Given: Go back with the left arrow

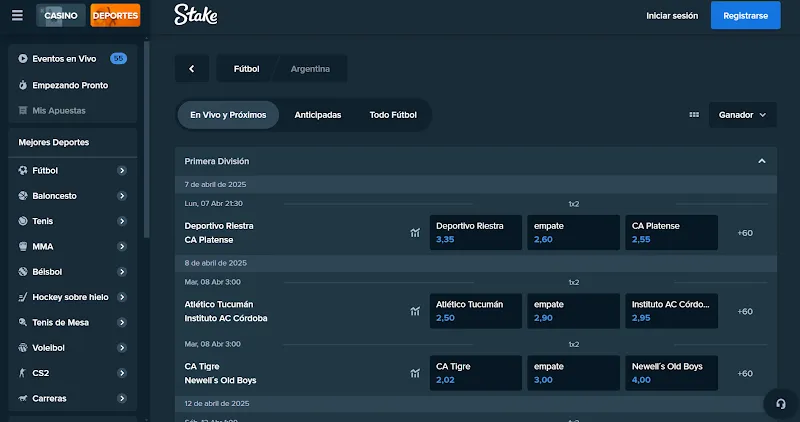Looking at the screenshot, I should 192,69.
